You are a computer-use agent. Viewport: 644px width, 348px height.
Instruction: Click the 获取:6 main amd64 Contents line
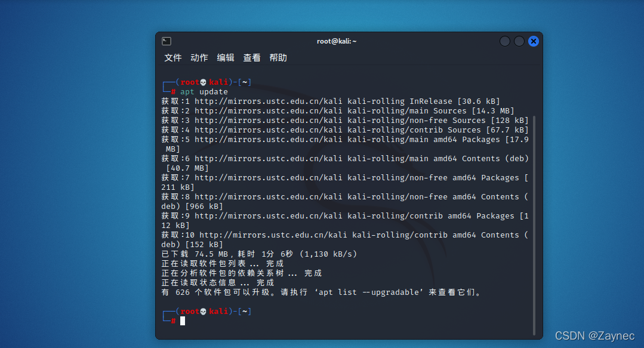[345, 163]
